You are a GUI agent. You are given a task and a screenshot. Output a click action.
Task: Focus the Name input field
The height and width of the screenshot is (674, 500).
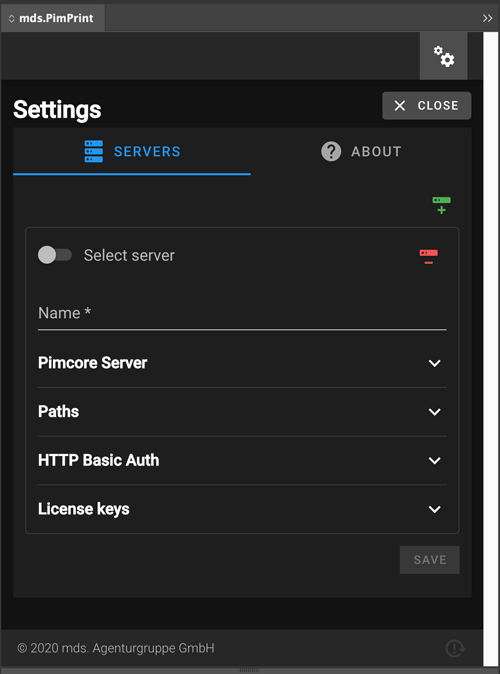click(242, 313)
